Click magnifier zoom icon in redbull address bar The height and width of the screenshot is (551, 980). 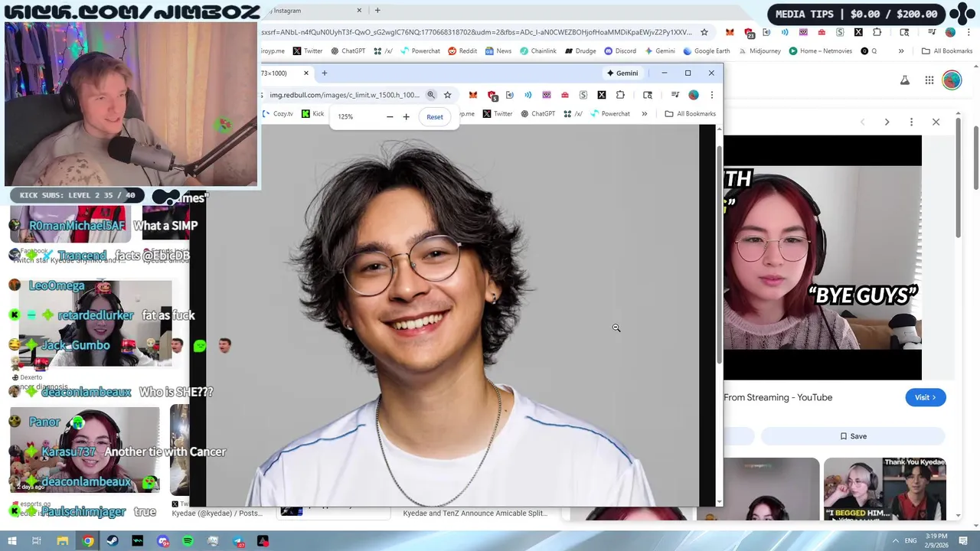click(x=431, y=95)
